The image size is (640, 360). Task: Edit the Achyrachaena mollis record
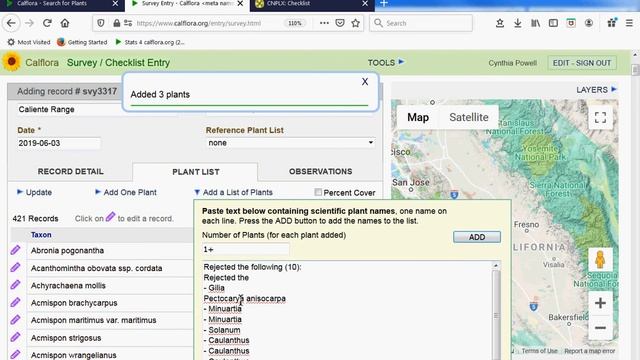pos(15,285)
